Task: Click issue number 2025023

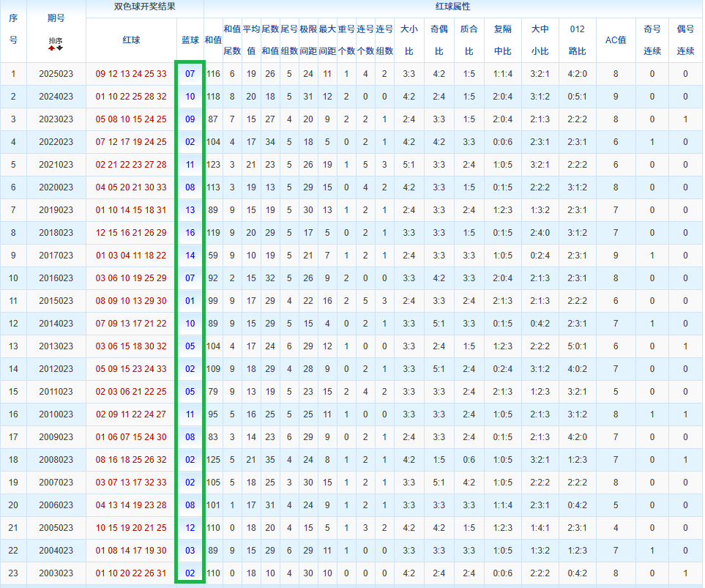Action: tap(56, 74)
